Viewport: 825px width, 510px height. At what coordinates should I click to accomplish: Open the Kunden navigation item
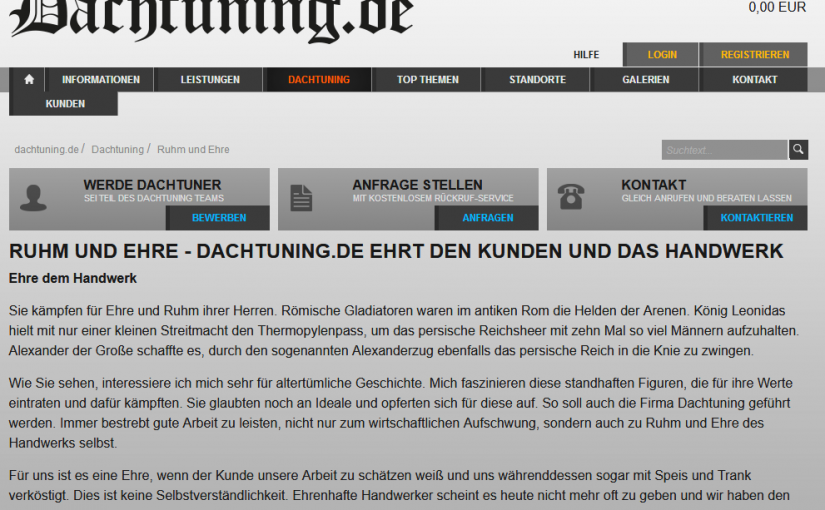click(x=64, y=104)
